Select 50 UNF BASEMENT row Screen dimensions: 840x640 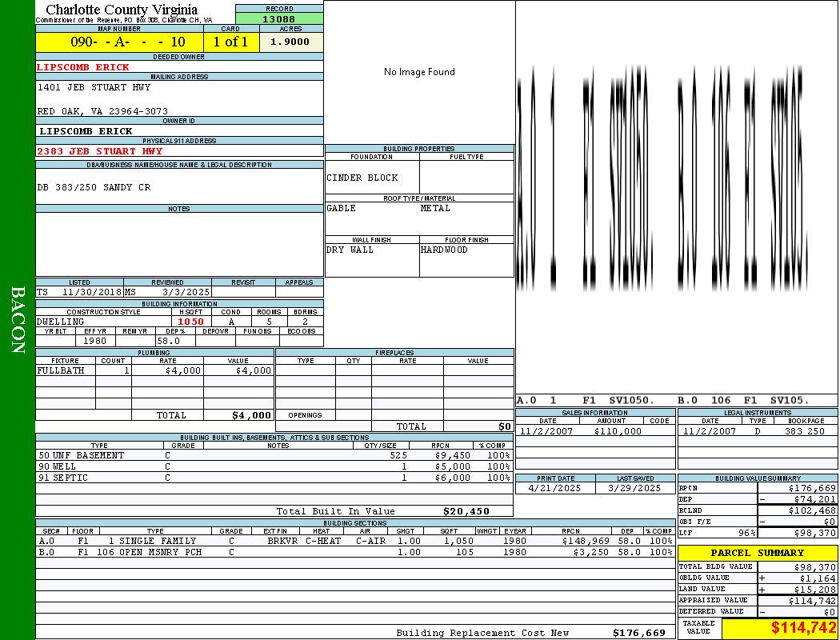click(x=274, y=456)
